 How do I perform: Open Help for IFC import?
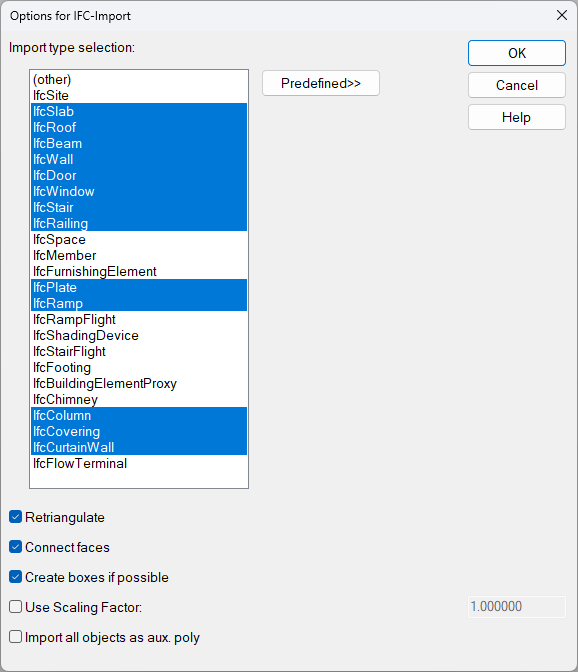pos(517,117)
